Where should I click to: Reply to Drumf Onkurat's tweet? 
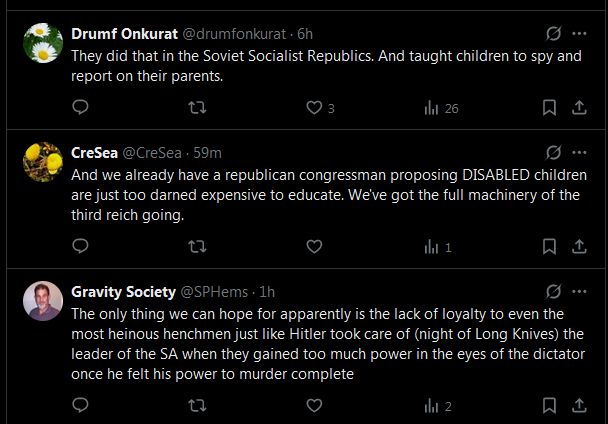(81, 108)
